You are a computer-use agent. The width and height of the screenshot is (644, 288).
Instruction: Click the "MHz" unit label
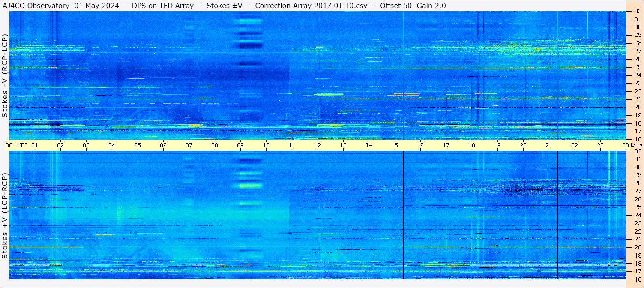pos(637,145)
